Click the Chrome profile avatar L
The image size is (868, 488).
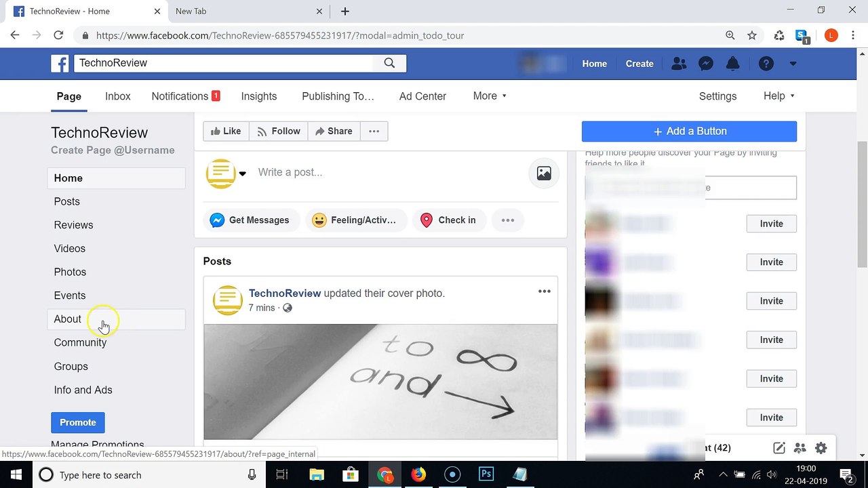[831, 35]
